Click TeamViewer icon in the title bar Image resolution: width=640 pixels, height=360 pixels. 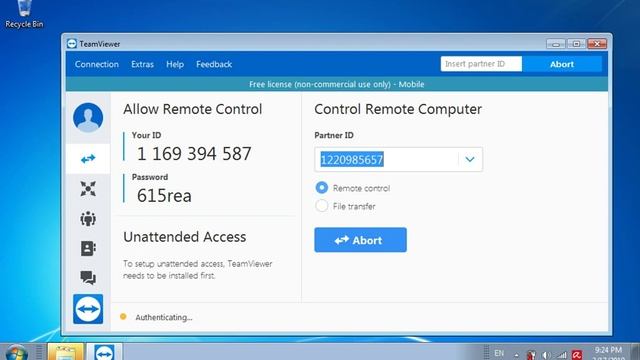[x=72, y=44]
